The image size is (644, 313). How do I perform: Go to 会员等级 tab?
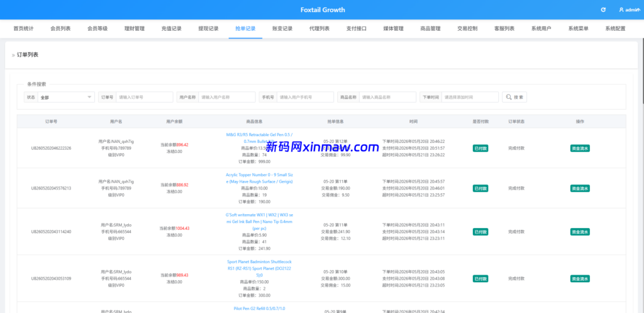97,29
